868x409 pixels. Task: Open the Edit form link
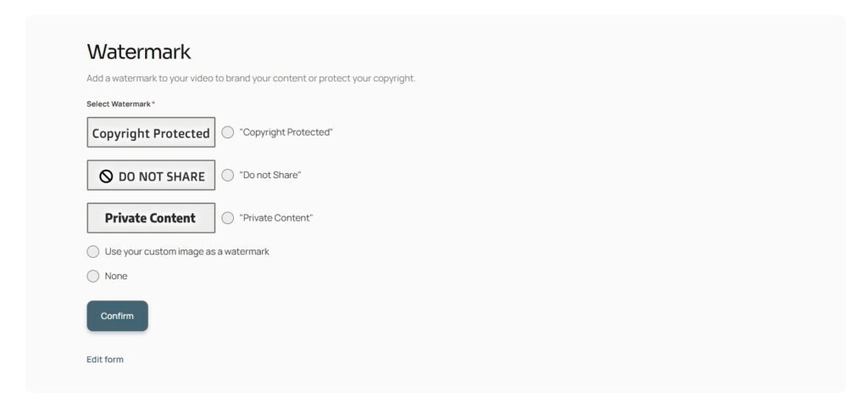coord(105,360)
